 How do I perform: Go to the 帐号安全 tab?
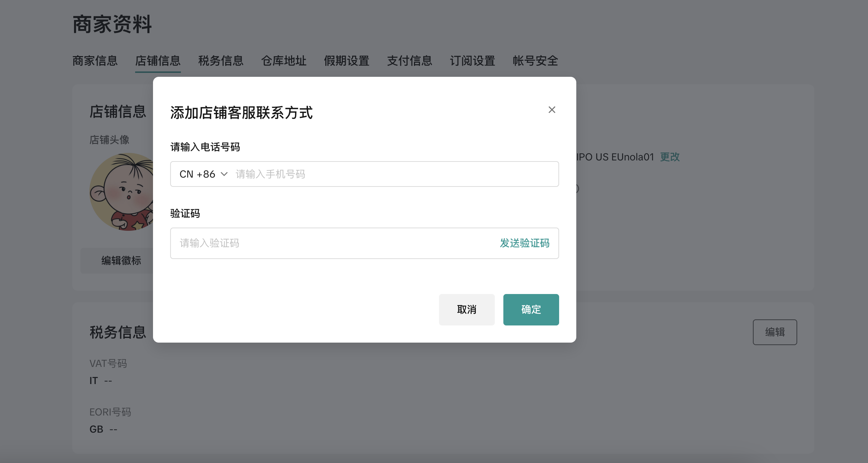click(x=535, y=61)
